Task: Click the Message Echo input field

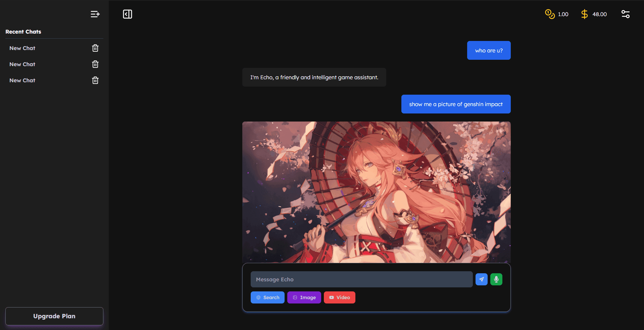Action: click(361, 279)
